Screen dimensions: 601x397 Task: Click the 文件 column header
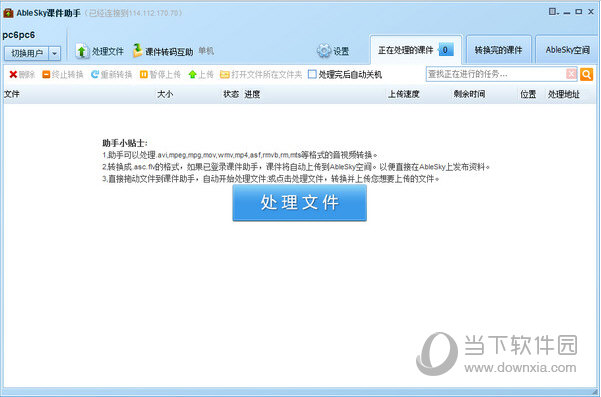[x=11, y=94]
